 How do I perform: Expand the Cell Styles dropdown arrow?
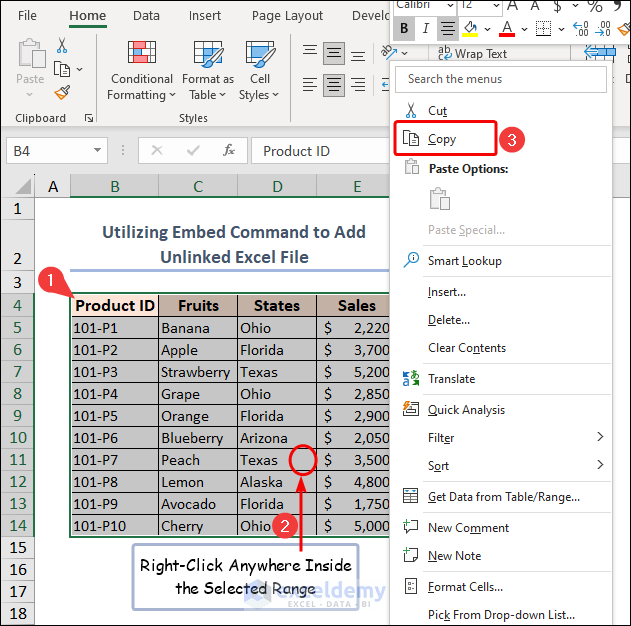coord(275,95)
